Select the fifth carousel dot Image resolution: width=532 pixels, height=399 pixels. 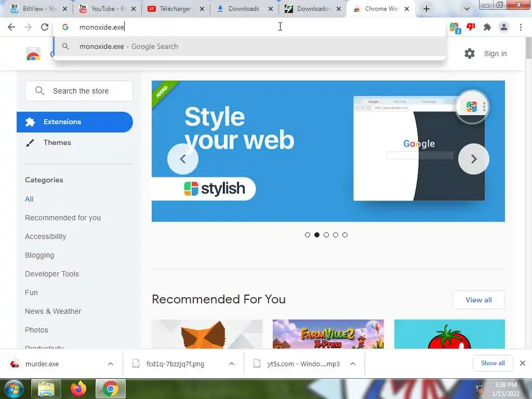(345, 235)
